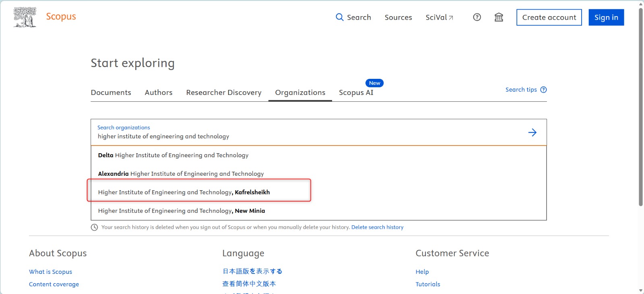Click the Search tips question icon
The image size is (644, 294).
[x=543, y=90]
